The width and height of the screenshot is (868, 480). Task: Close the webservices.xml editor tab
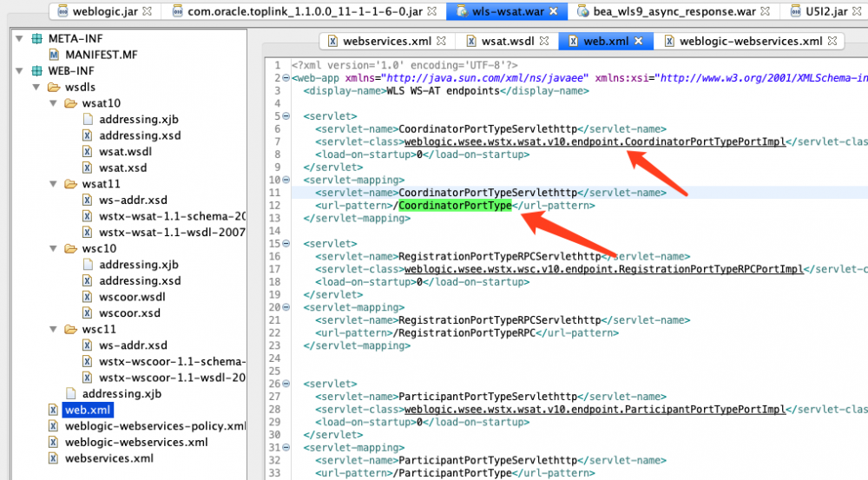point(441,41)
